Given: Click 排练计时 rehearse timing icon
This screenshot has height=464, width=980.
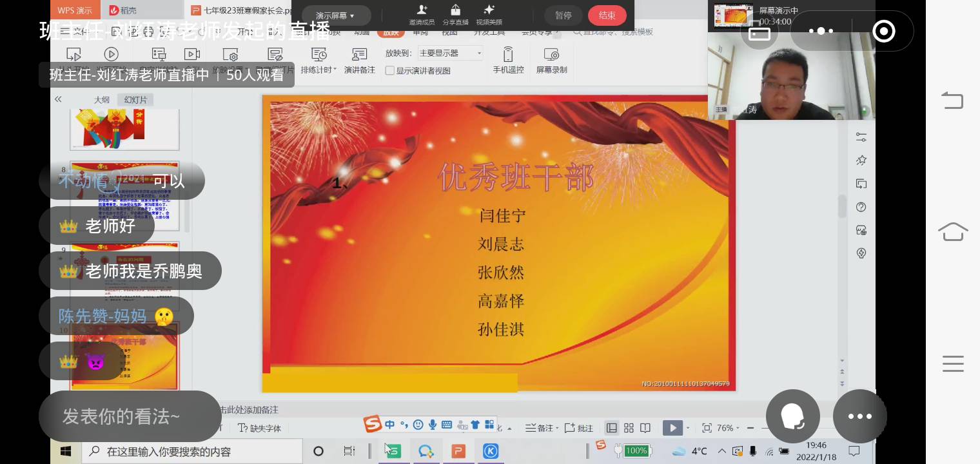Looking at the screenshot, I should coord(318,54).
